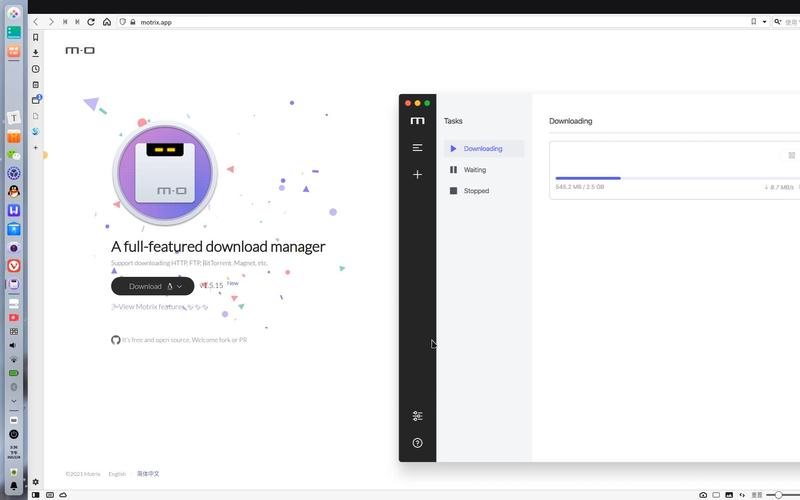Viewport: 800px width, 500px height.
Task: Open page actions code icon
Action: click(742, 495)
